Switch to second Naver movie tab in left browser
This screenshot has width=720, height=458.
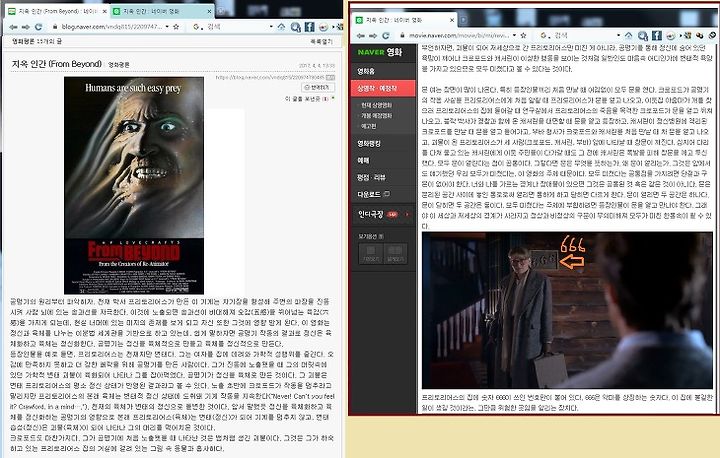click(163, 11)
